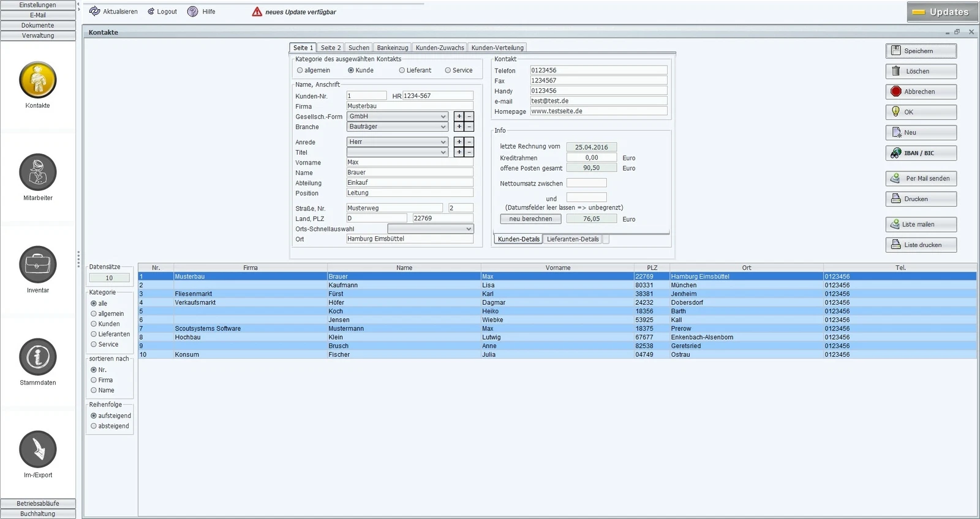
Task: Switch to the Bankeinzug tab
Action: click(x=392, y=48)
